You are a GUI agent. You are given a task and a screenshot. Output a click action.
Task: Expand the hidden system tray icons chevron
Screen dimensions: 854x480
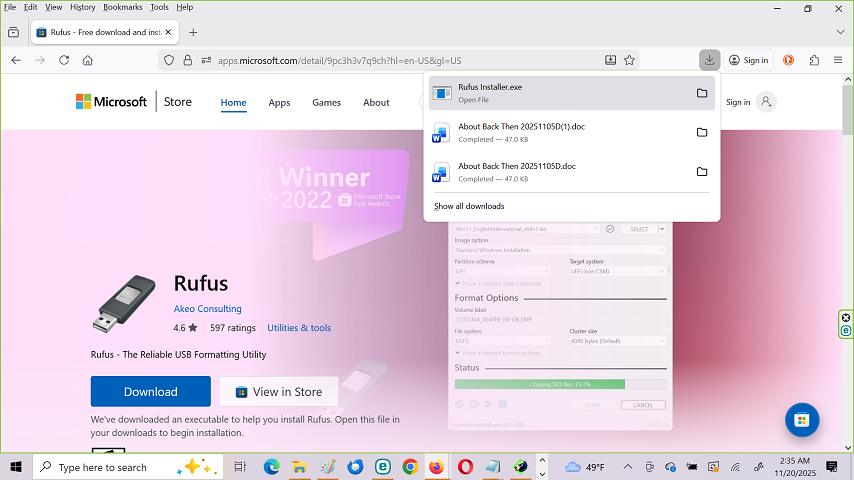tap(628, 467)
